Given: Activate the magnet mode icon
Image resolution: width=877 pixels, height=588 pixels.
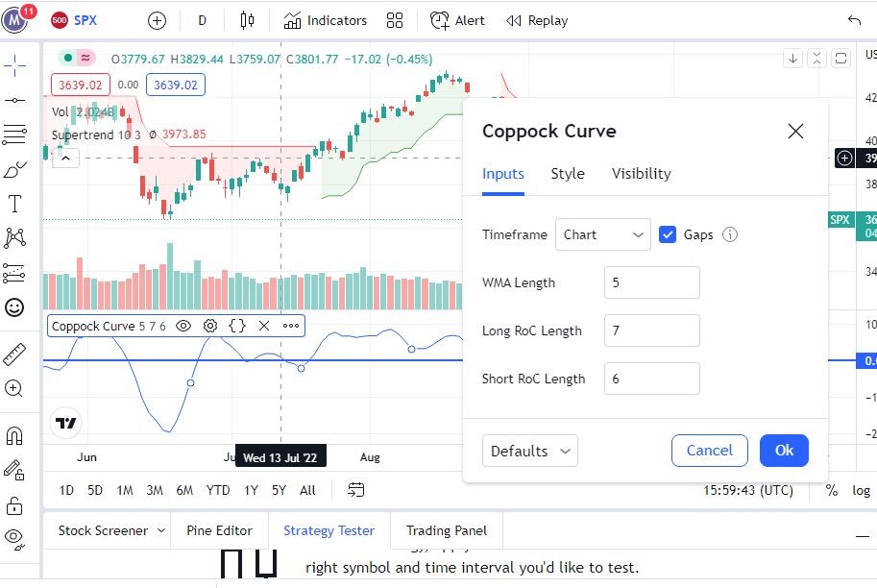Looking at the screenshot, I should click(x=14, y=435).
